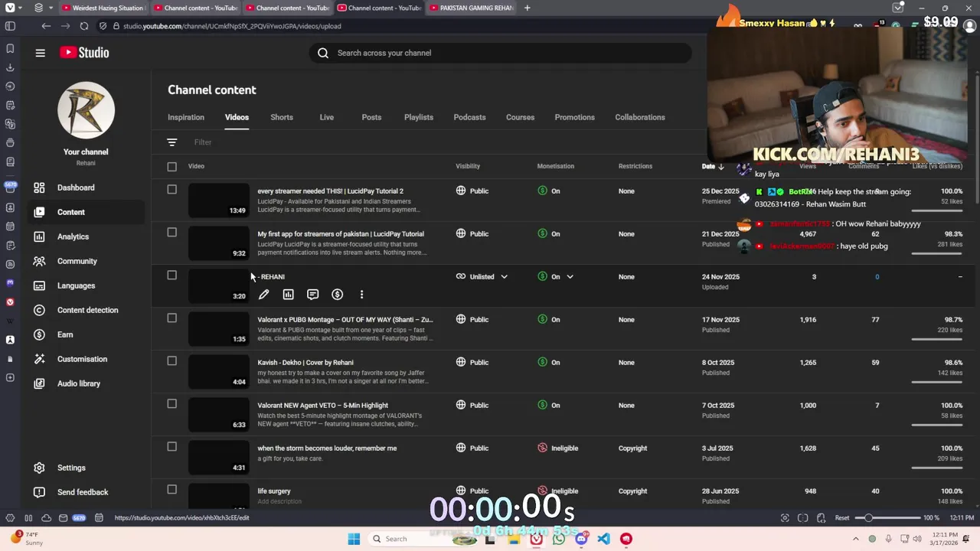Sort by the Date column header arrow
Screen dimensions: 980x551
(x=720, y=166)
